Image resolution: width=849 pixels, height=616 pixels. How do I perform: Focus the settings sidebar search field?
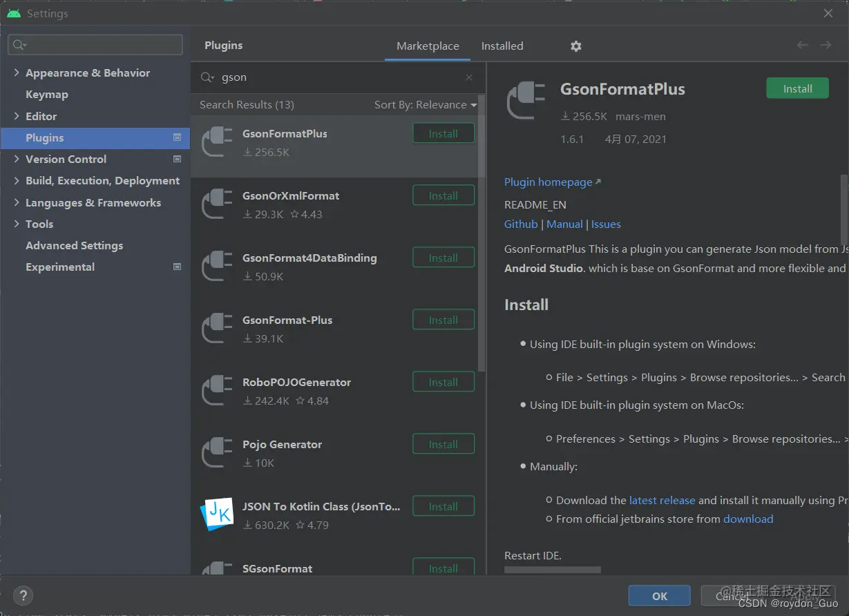(95, 45)
